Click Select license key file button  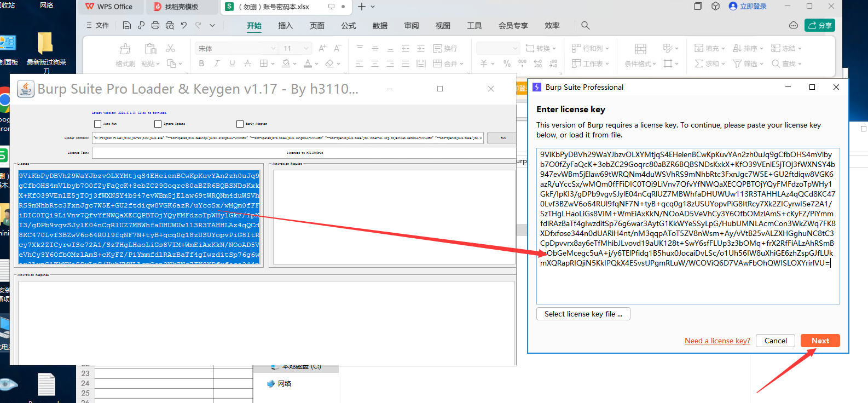pos(583,314)
